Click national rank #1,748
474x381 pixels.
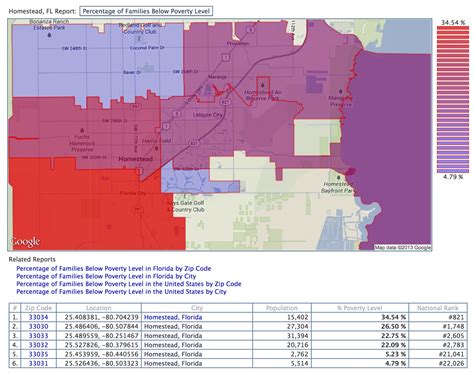[453, 326]
